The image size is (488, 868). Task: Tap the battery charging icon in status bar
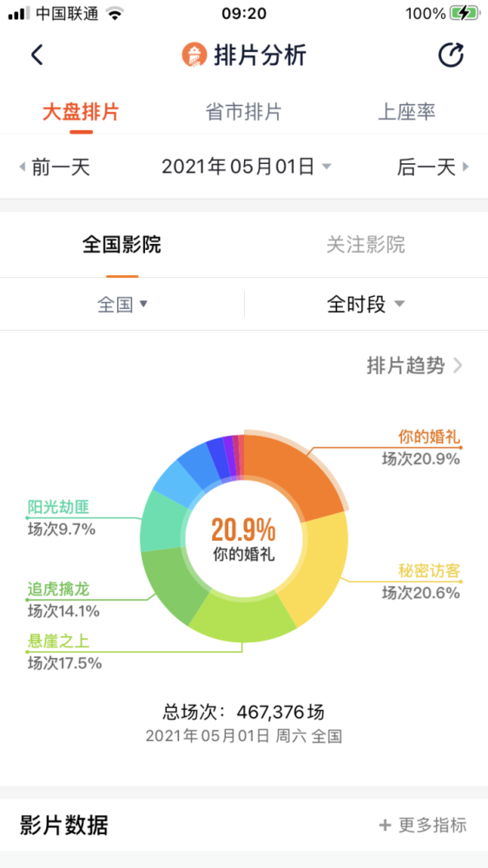point(464,14)
